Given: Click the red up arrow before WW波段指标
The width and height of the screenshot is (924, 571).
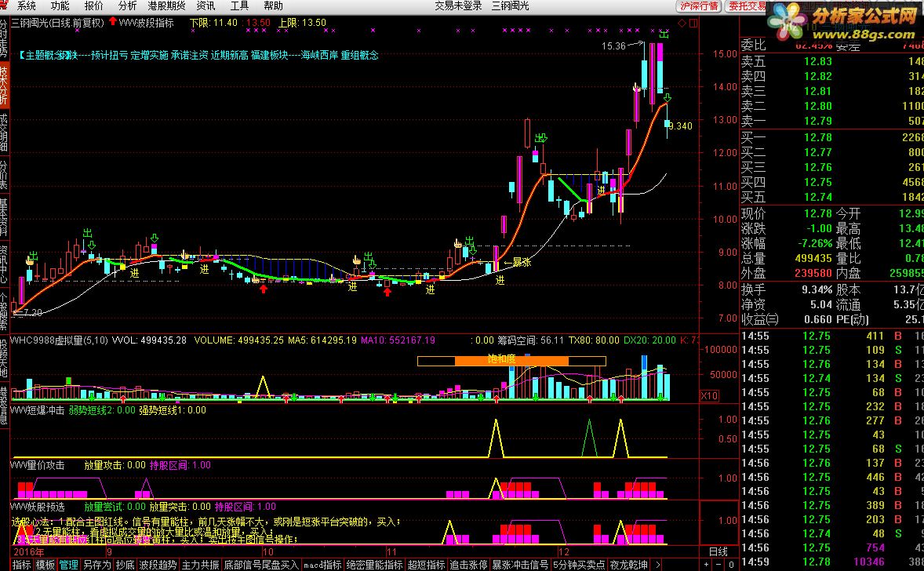Looking at the screenshot, I should [x=112, y=22].
